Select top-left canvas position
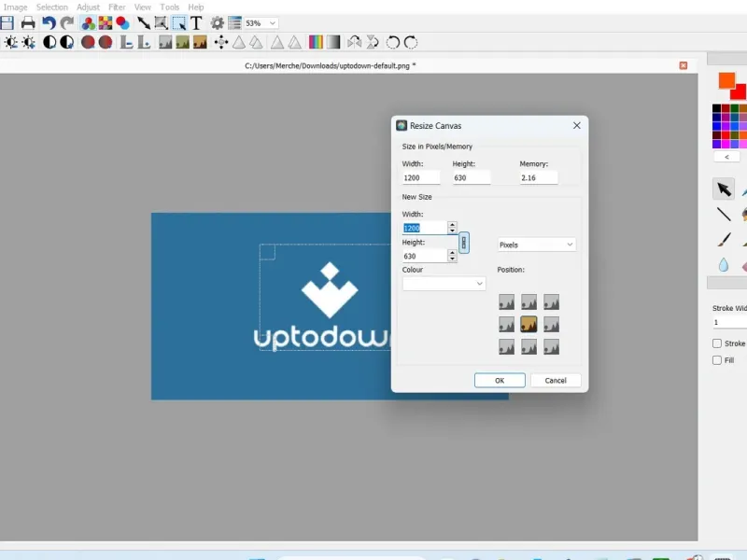This screenshot has height=560, width=747. [506, 301]
